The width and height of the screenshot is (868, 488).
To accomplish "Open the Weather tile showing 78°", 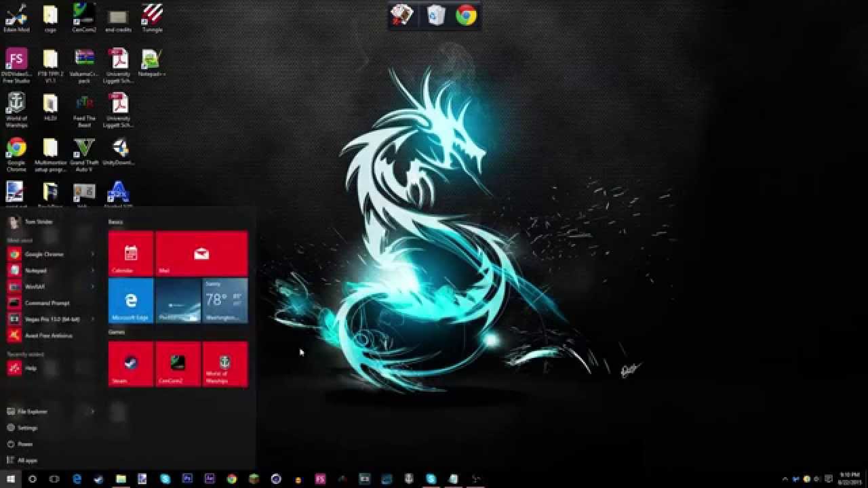I will coord(225,300).
